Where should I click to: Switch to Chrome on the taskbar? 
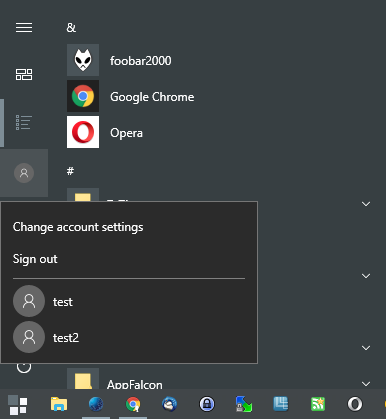133,404
